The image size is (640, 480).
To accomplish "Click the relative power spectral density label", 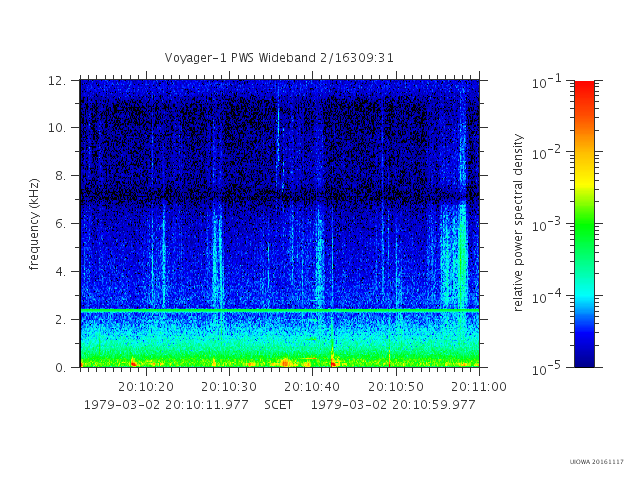I will pyautogui.click(x=518, y=223).
